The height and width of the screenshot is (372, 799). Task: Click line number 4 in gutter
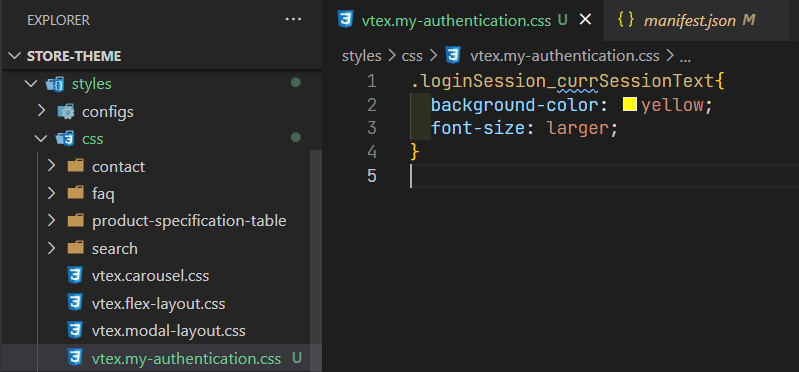click(371, 152)
